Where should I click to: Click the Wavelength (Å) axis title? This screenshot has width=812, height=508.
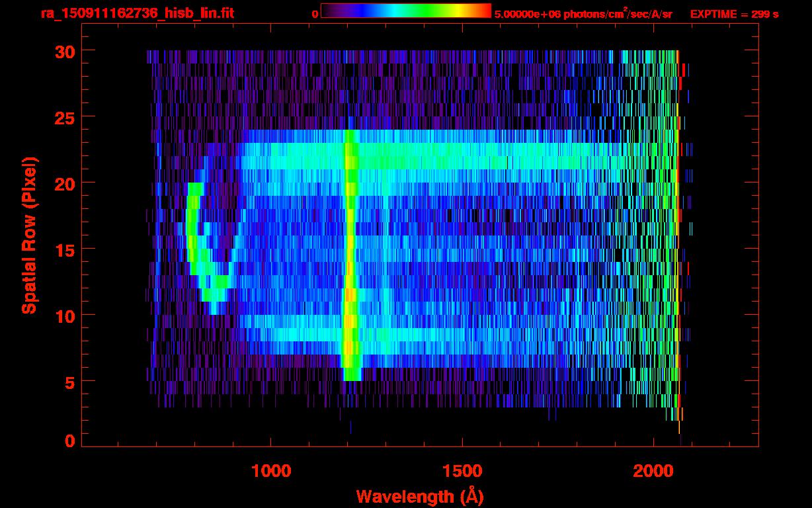tap(419, 496)
